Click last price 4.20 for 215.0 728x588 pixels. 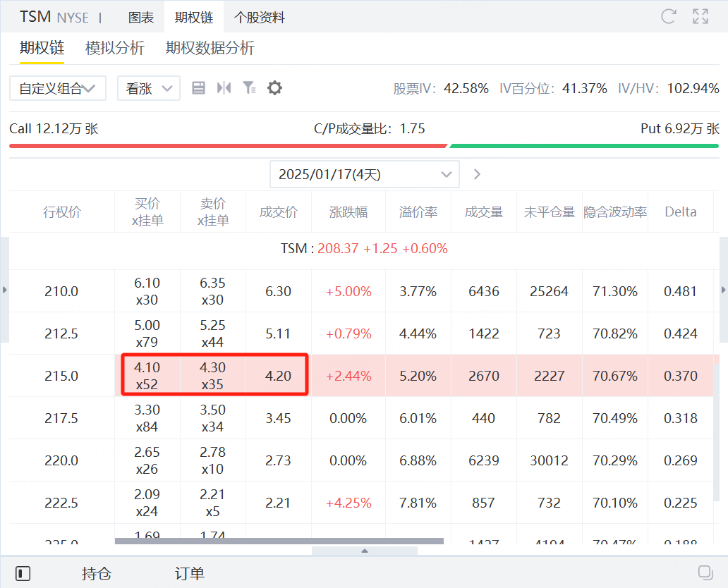pyautogui.click(x=278, y=376)
